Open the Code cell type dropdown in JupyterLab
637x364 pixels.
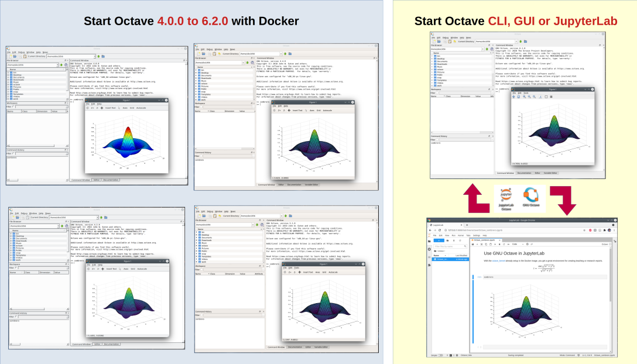point(518,244)
